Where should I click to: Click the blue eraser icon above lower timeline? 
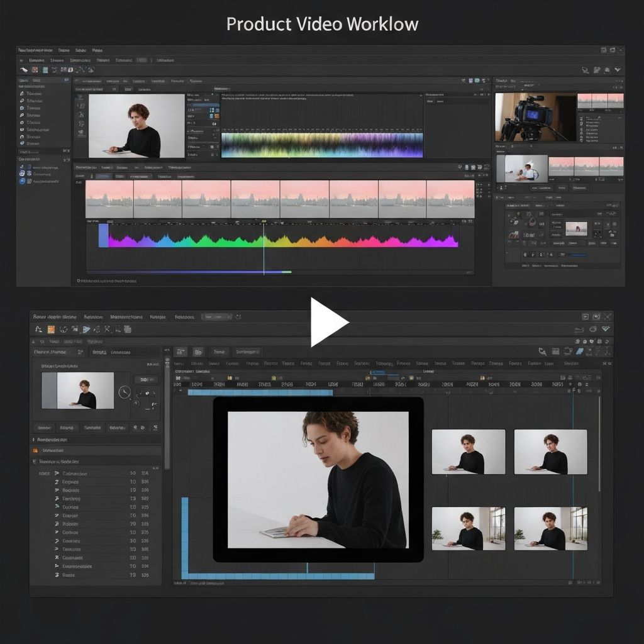pos(580,352)
